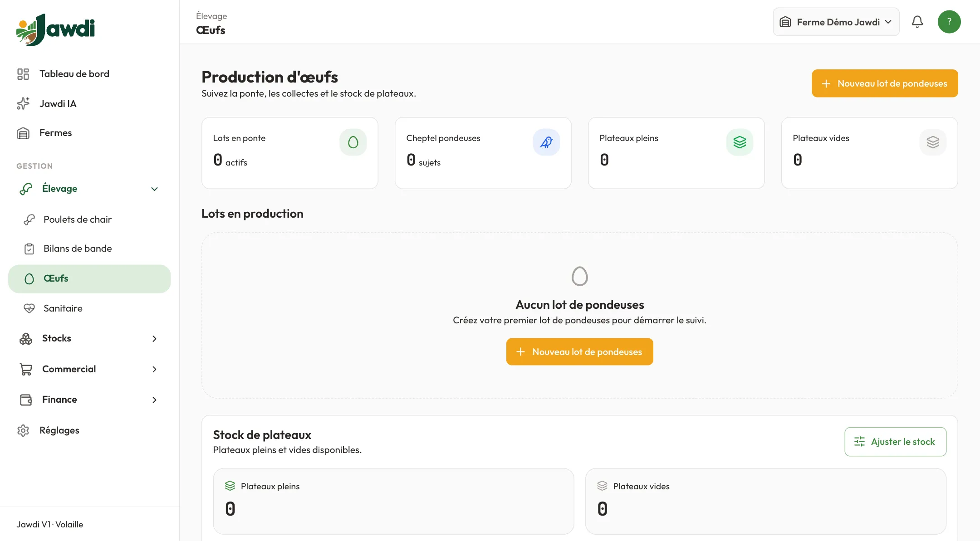Viewport: 980px width, 541px height.
Task: Click the Finance wallet icon
Action: (26, 400)
